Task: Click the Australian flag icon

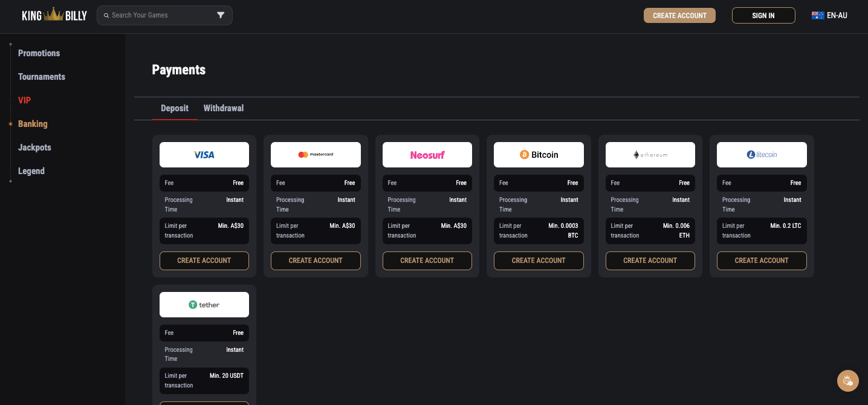Action: point(818,15)
